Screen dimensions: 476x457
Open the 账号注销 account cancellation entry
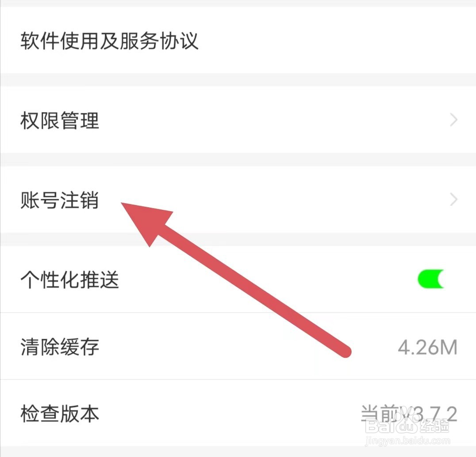click(238, 200)
